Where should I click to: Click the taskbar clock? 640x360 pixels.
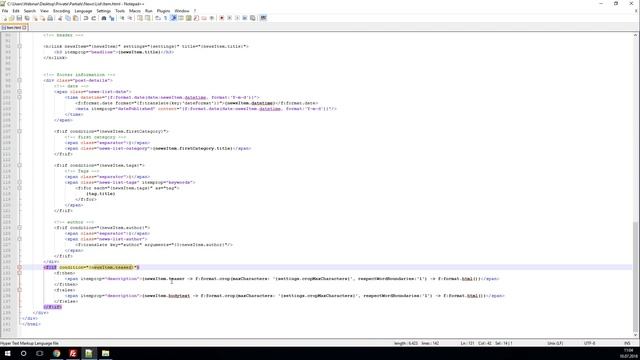pyautogui.click(x=628, y=353)
